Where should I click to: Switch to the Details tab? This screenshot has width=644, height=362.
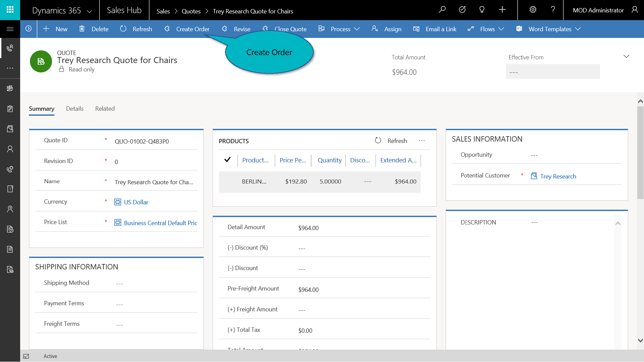point(75,109)
